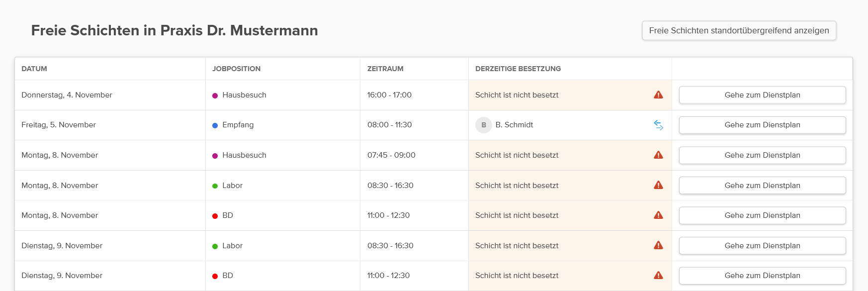Open Dienstplan for Freitag Empfang shift
The height and width of the screenshot is (291, 868).
click(762, 125)
